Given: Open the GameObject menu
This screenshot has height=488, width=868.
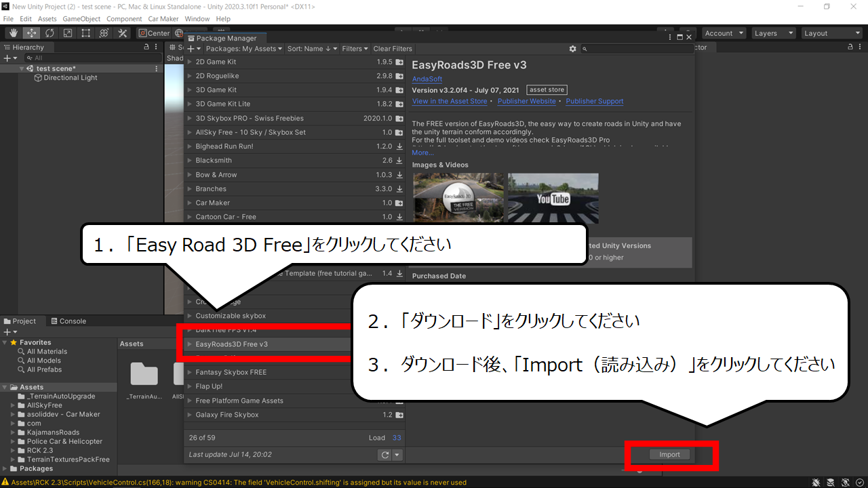Looking at the screenshot, I should tap(81, 19).
